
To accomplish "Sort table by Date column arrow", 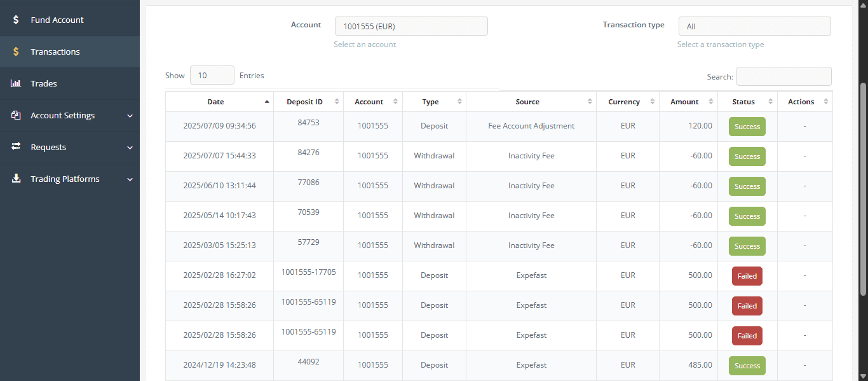I will (267, 102).
